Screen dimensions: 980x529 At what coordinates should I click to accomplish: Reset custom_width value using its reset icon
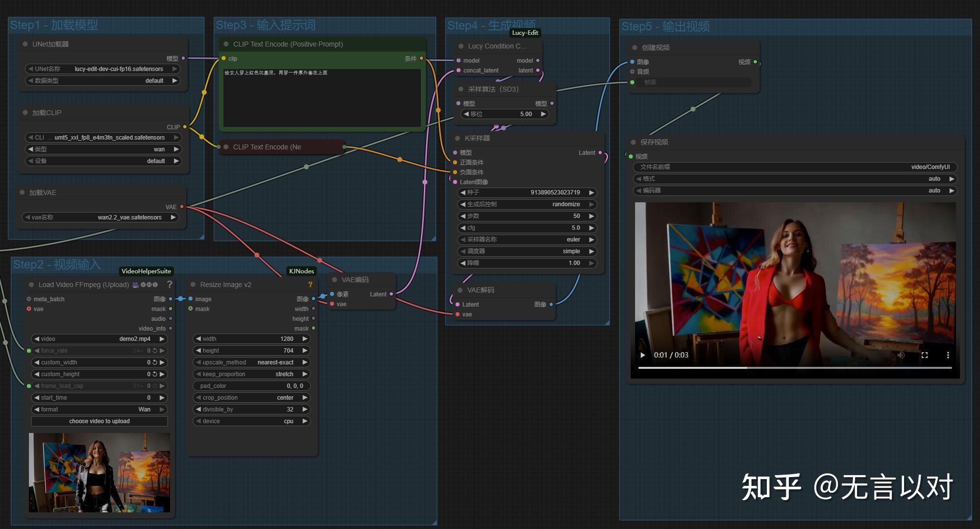coord(155,362)
